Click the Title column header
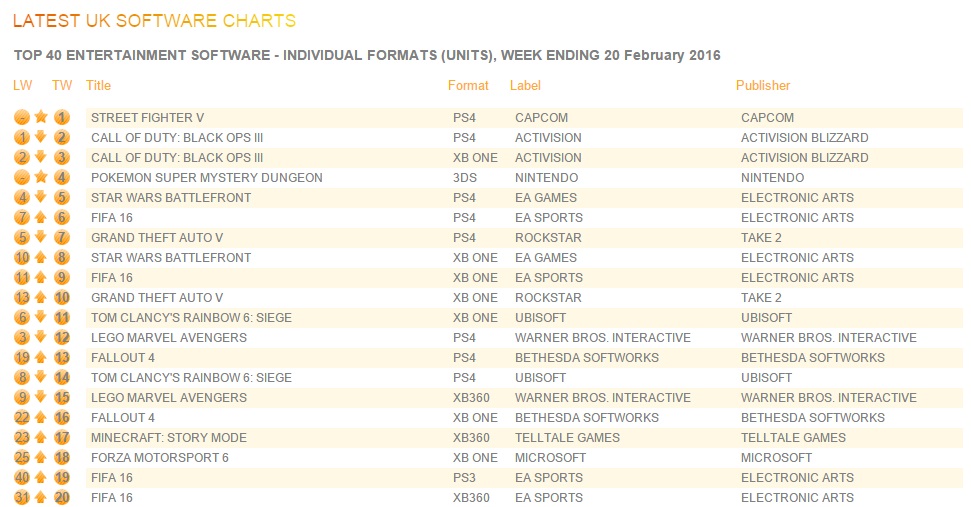 (98, 85)
